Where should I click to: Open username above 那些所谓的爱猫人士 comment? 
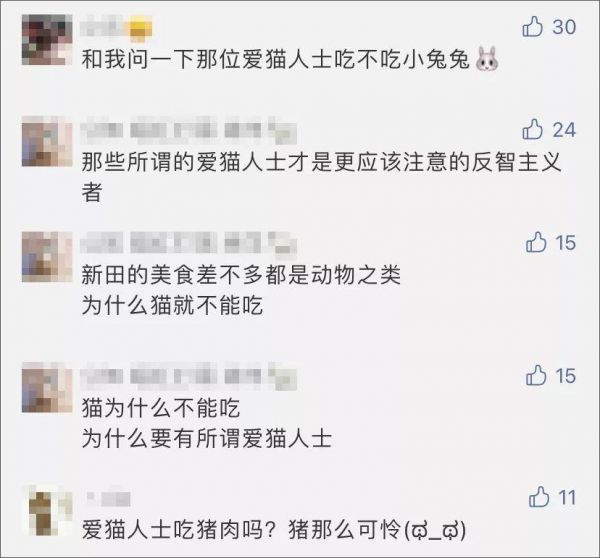[189, 130]
